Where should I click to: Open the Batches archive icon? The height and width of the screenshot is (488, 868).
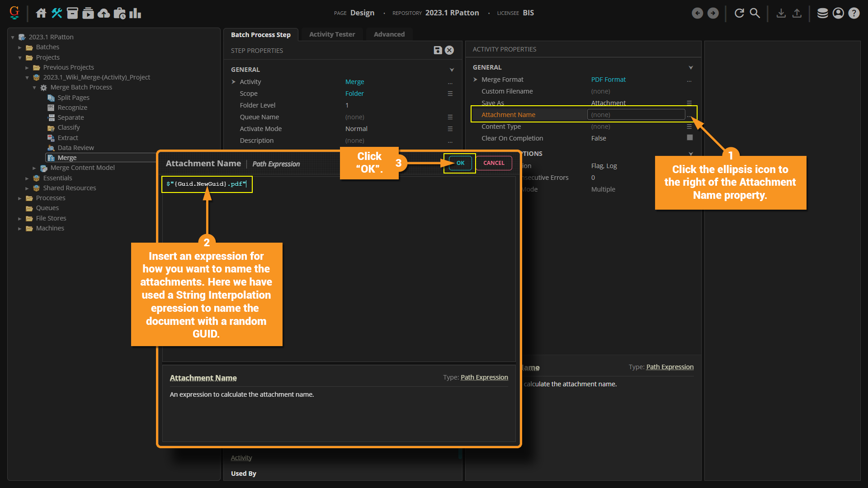72,13
